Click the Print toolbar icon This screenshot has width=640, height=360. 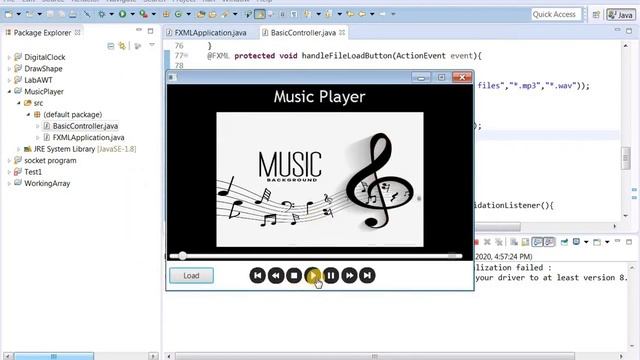pyautogui.click(x=73, y=14)
